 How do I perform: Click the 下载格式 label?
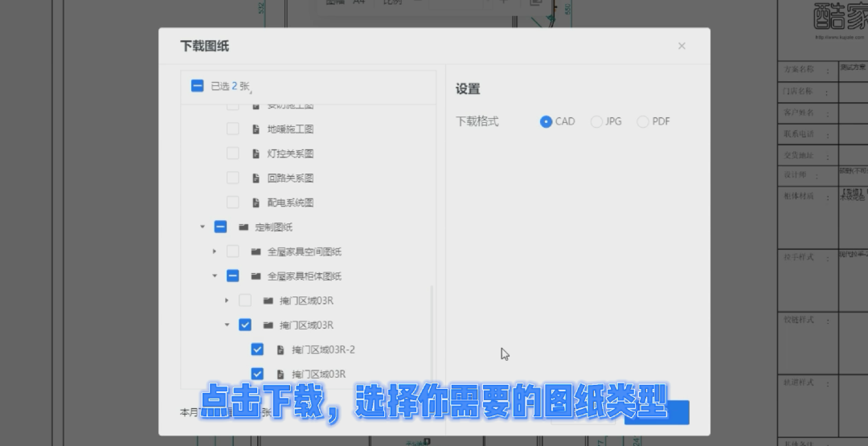tap(477, 121)
